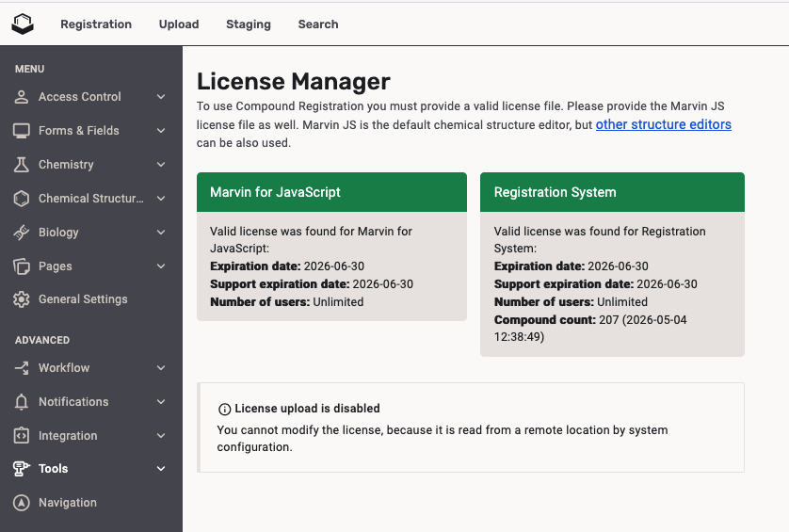
Task: Click the Tools drill icon
Action: 21,469
